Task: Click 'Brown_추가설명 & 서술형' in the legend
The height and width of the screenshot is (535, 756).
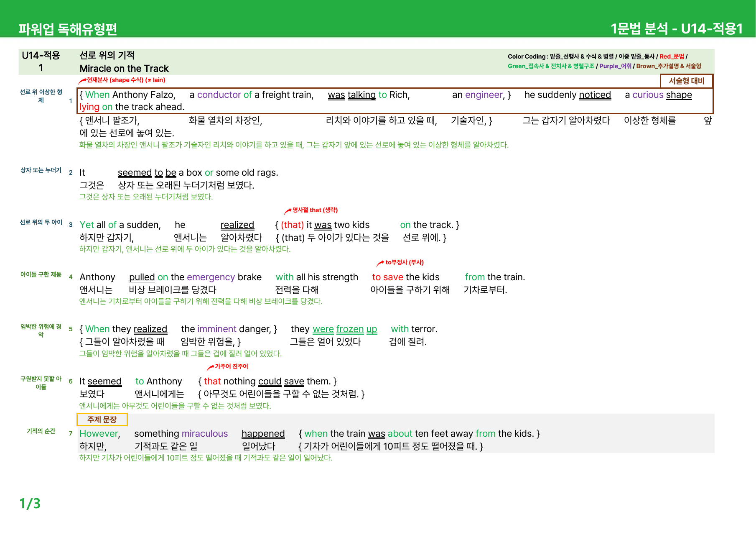Action: [669, 66]
